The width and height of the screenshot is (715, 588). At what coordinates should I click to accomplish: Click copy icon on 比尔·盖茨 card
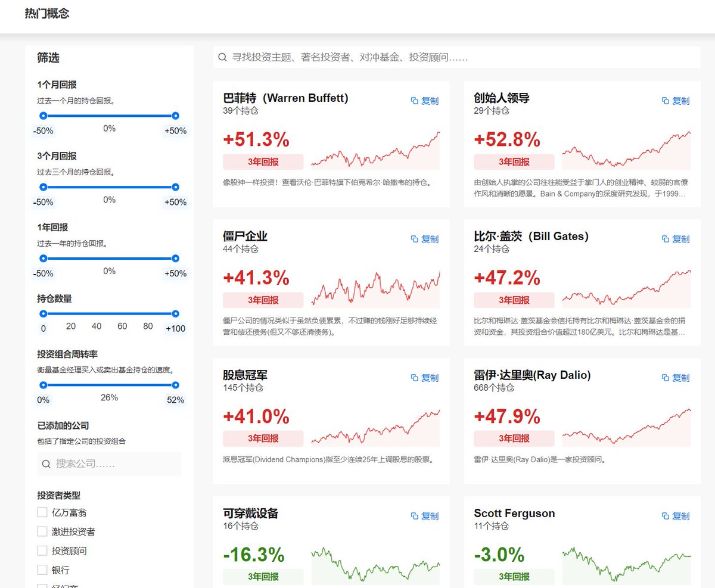(x=666, y=239)
